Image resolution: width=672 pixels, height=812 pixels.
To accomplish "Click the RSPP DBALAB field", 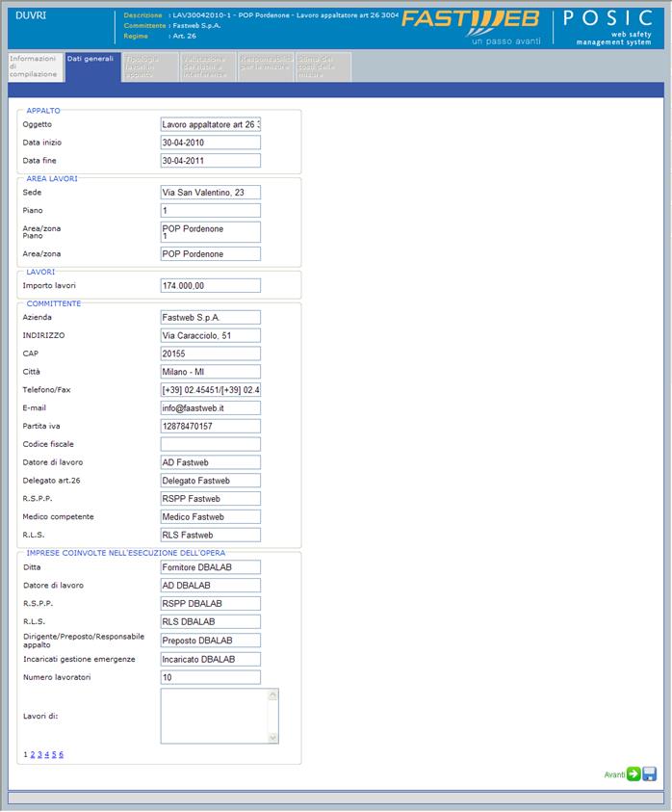I will coord(211,603).
